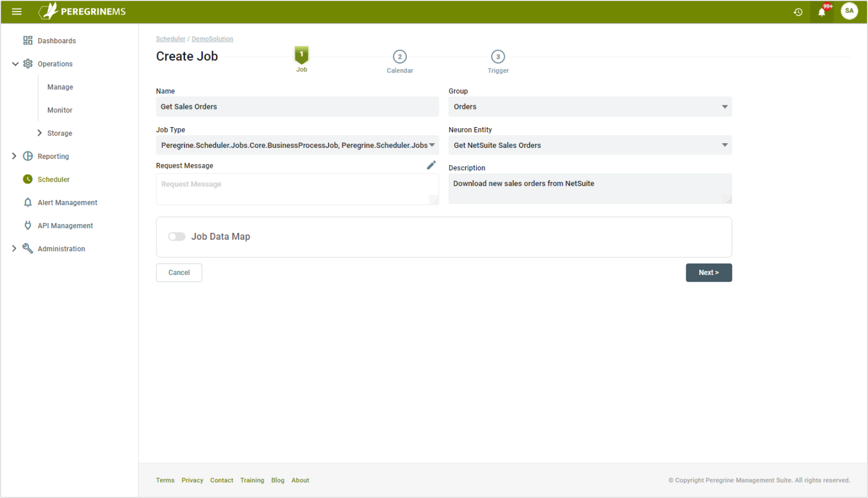This screenshot has height=498, width=868.
Task: Edit Request Message with pencil icon
Action: pyautogui.click(x=431, y=165)
